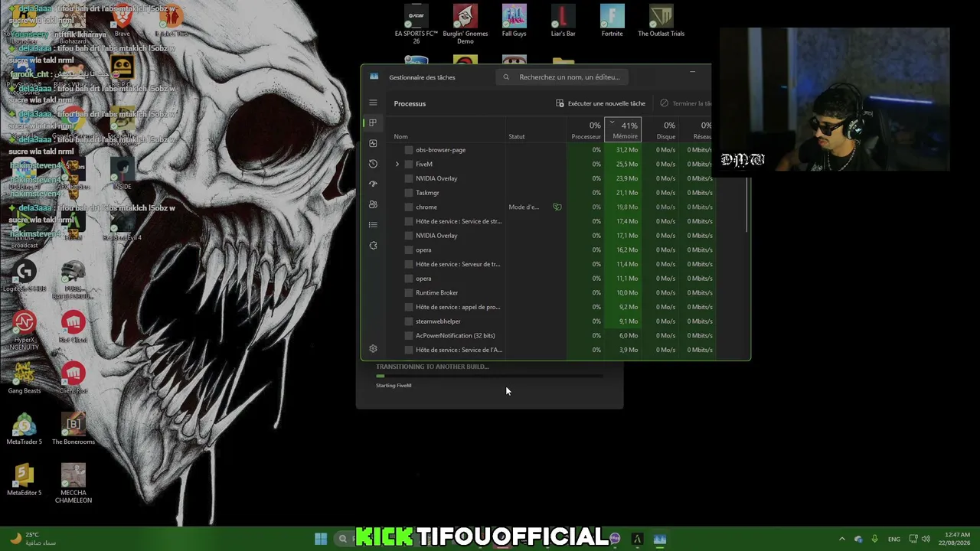Open the Details list icon in sidebar
The height and width of the screenshot is (551, 980).
pos(373,224)
